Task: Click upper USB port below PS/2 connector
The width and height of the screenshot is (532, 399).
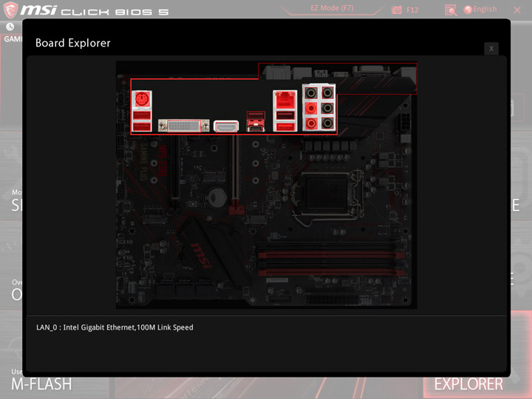Action: click(142, 115)
